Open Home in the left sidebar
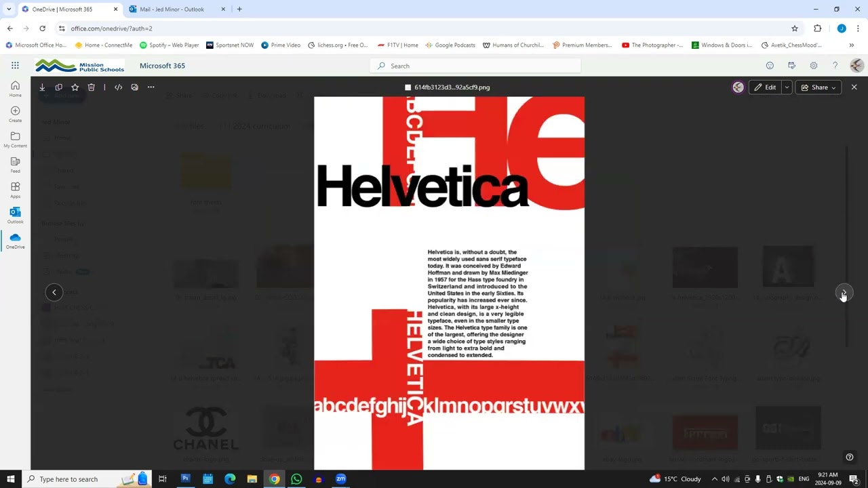Viewport: 868px width, 488px height. pyautogui.click(x=15, y=89)
